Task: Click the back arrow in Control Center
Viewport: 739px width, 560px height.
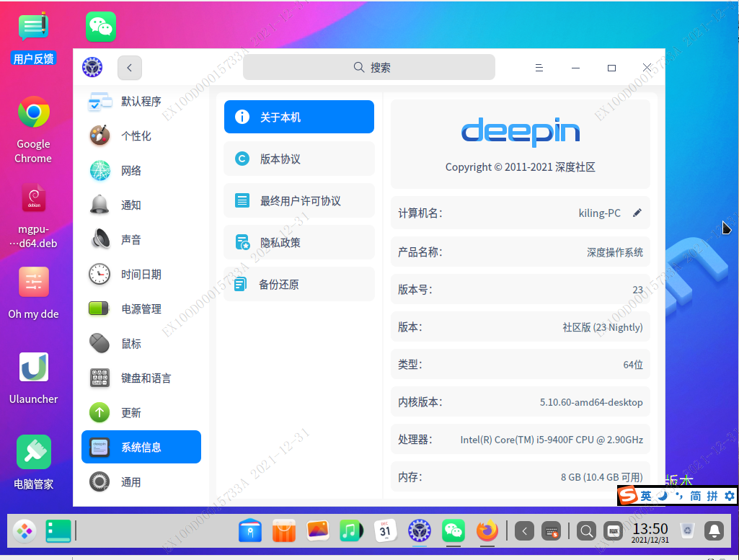Action: 129,67
